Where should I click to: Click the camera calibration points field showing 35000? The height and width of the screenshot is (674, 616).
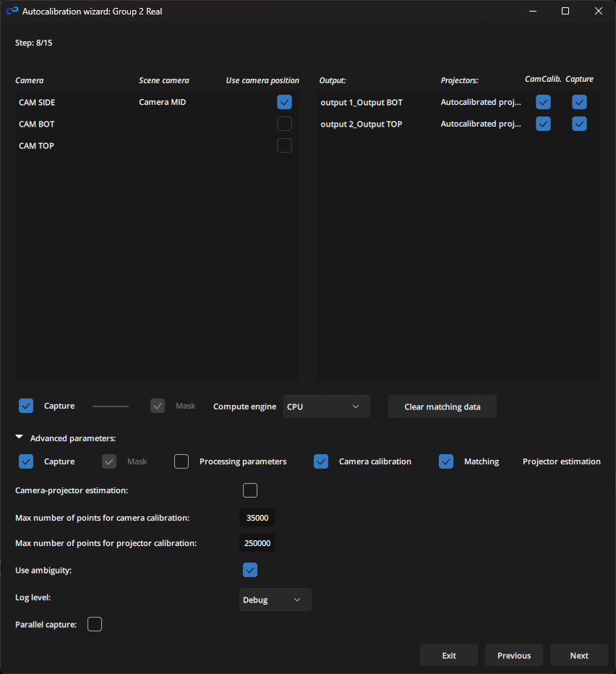[x=257, y=517]
